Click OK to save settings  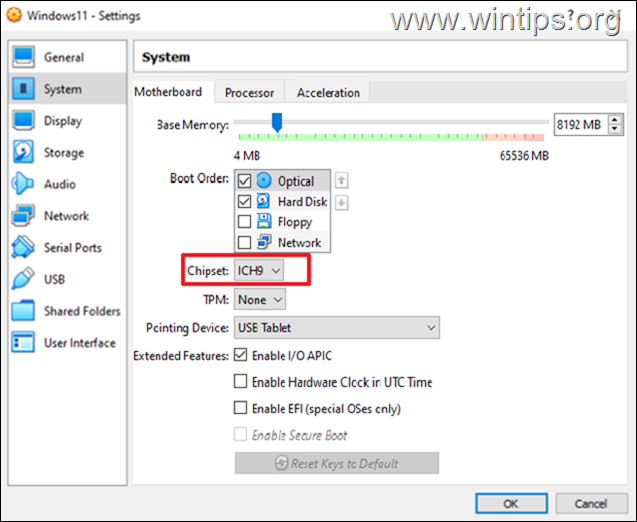click(x=511, y=504)
